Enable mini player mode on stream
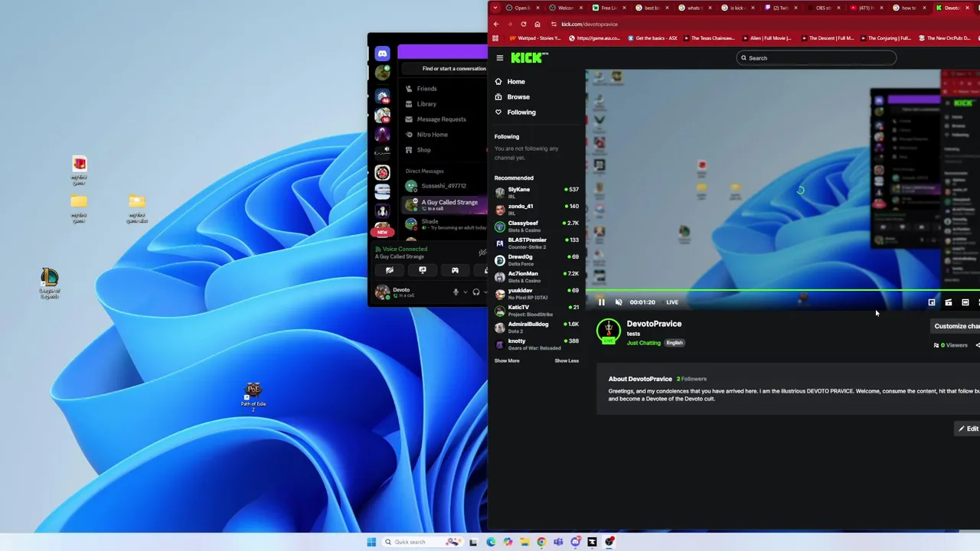 [932, 302]
